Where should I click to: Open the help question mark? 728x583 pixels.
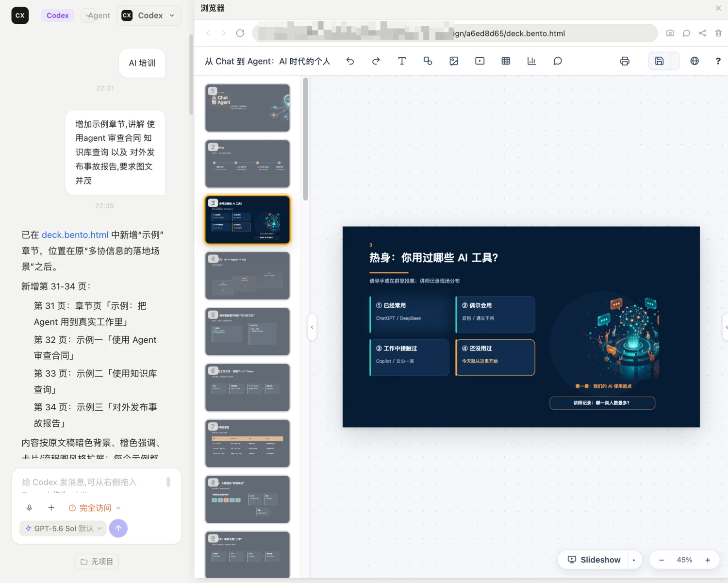coord(718,61)
